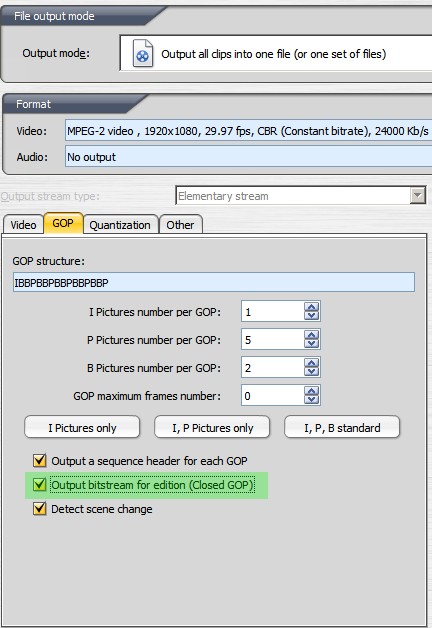
Task: Open the Output mode selection box
Action: [x=276, y=53]
